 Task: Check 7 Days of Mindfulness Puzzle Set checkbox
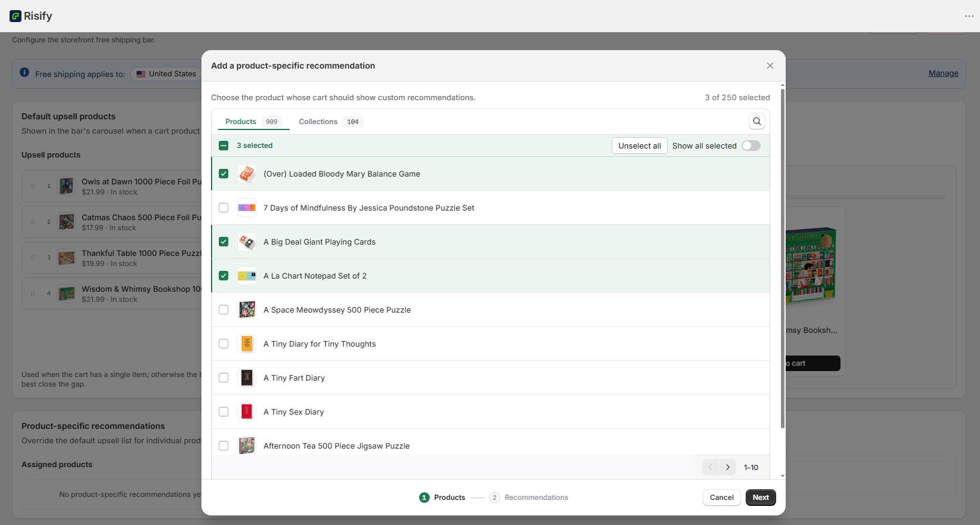tap(224, 208)
